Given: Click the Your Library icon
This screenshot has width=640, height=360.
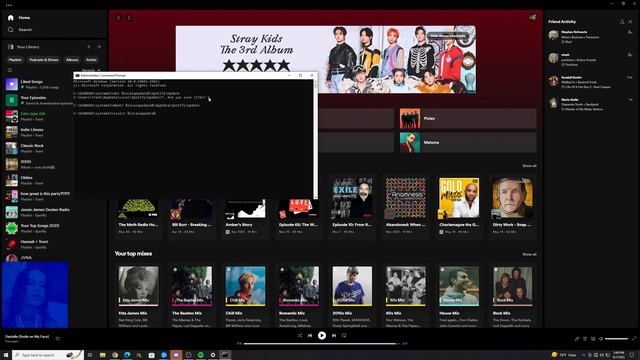Looking at the screenshot, I should point(11,47).
